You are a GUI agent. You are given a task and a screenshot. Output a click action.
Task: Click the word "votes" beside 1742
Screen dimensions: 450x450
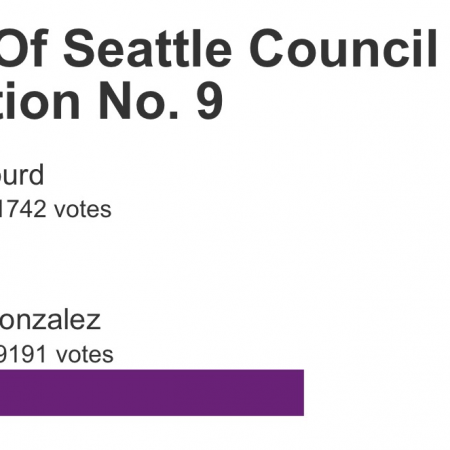(83, 210)
